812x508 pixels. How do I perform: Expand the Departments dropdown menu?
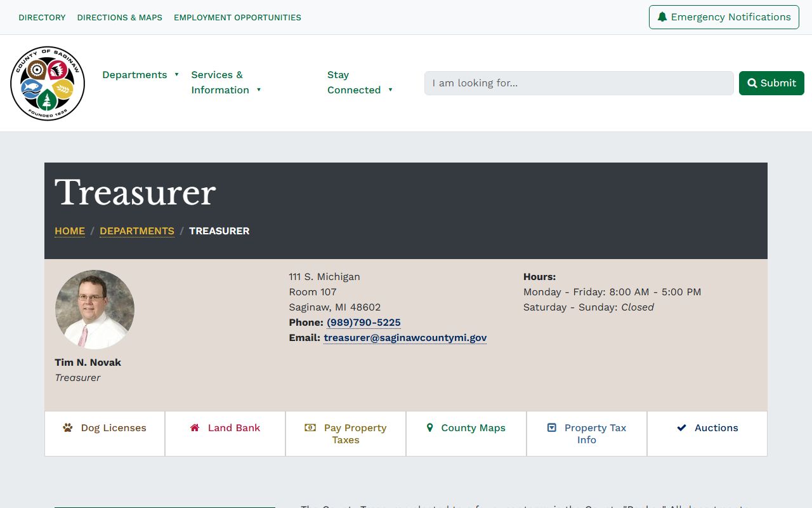(x=141, y=75)
